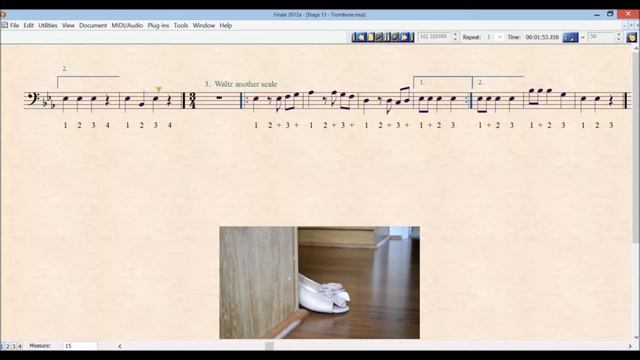Click vertical scrollbar down arrow
This screenshot has height=360, width=640.
point(636,338)
